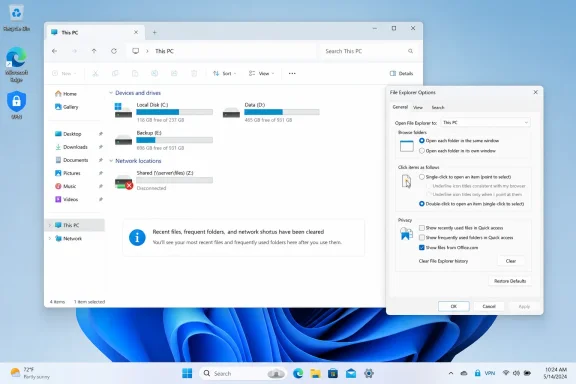Click the search magnifier in Explorer
Viewport: 576px width, 384px height.
coord(410,51)
